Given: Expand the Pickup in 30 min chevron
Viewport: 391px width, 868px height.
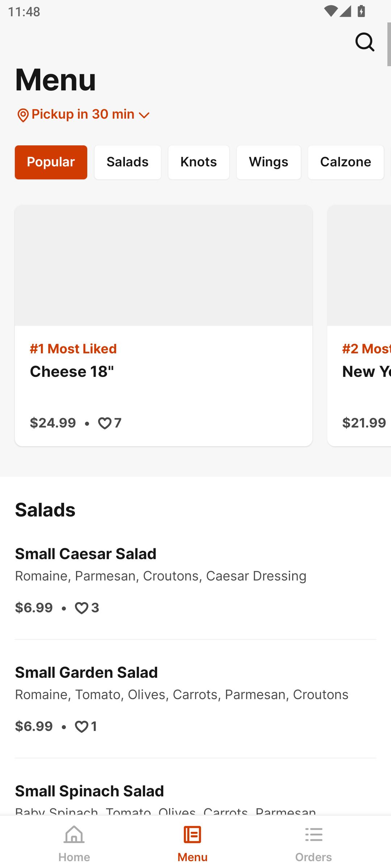Looking at the screenshot, I should click(144, 115).
